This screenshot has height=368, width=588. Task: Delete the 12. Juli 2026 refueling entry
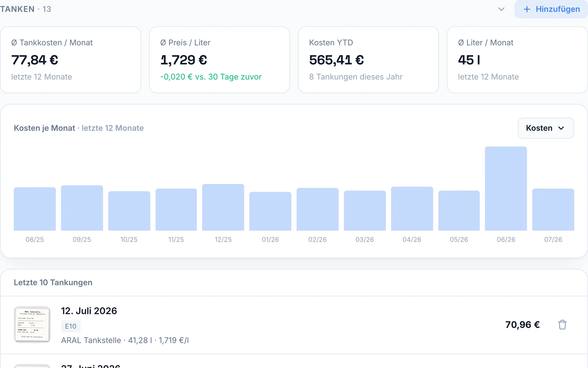(x=562, y=325)
